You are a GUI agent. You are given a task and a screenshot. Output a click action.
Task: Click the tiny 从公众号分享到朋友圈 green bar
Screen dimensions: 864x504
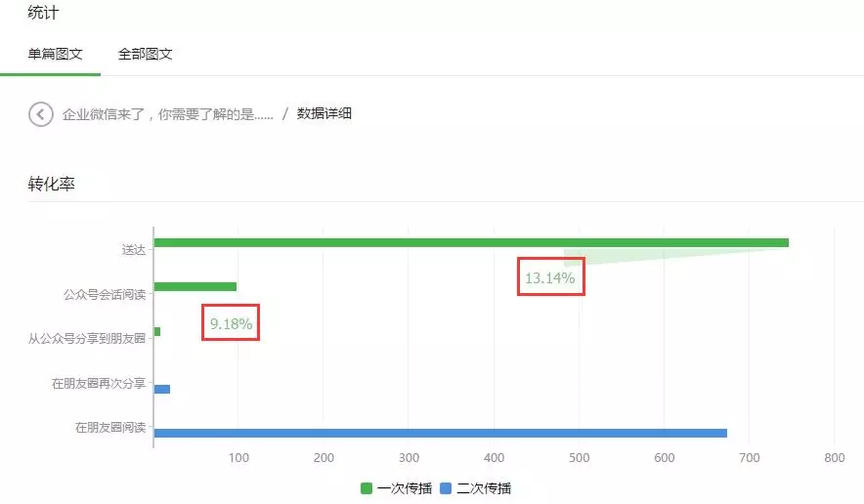[157, 332]
